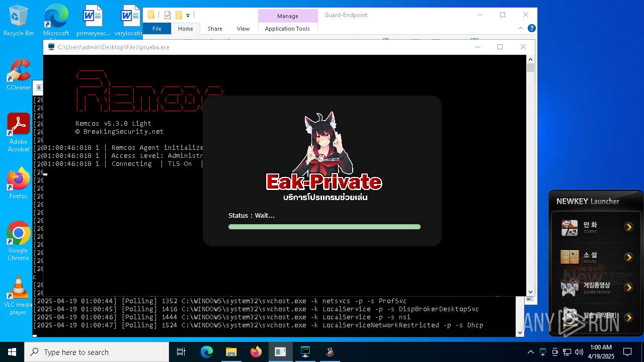Open the Application Tools tab

[287, 29]
